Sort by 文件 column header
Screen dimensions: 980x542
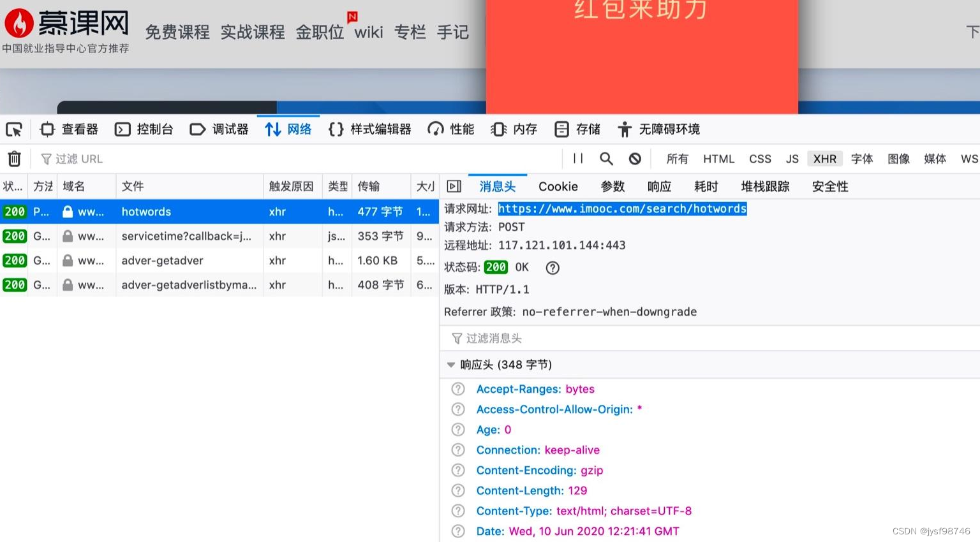189,186
